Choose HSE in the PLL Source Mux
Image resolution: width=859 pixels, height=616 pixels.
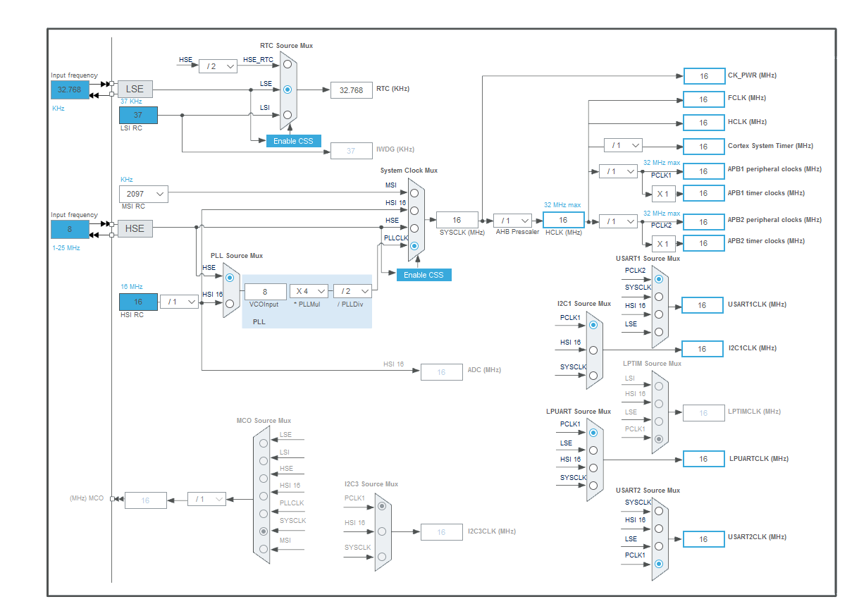pos(229,278)
